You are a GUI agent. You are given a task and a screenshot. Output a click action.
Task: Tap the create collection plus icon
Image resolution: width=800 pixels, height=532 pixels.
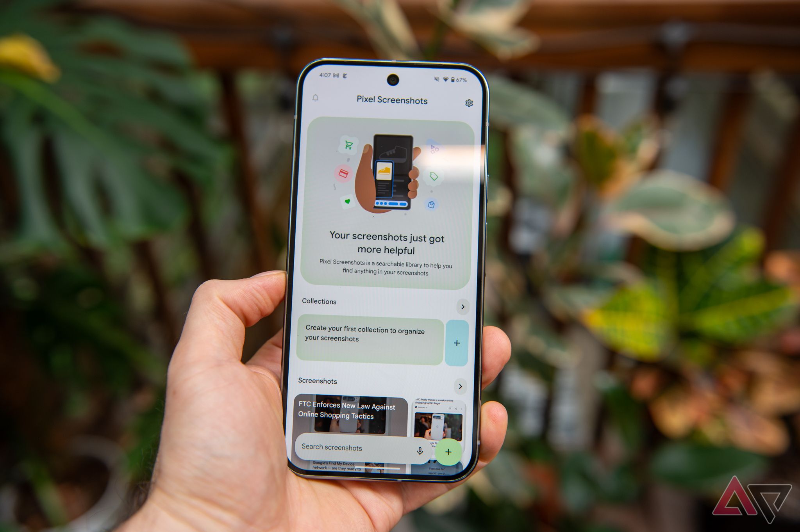456,343
